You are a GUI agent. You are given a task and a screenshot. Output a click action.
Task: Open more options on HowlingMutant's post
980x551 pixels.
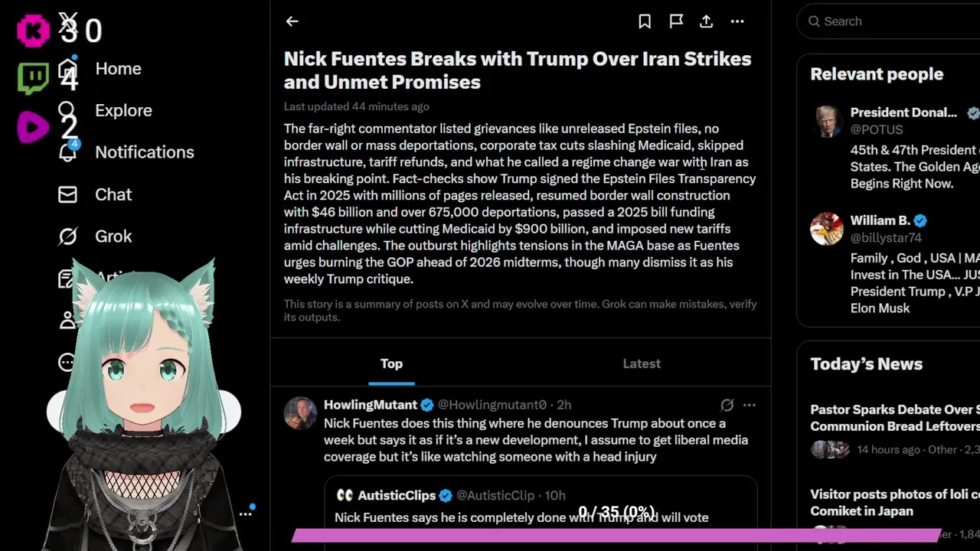tap(749, 405)
